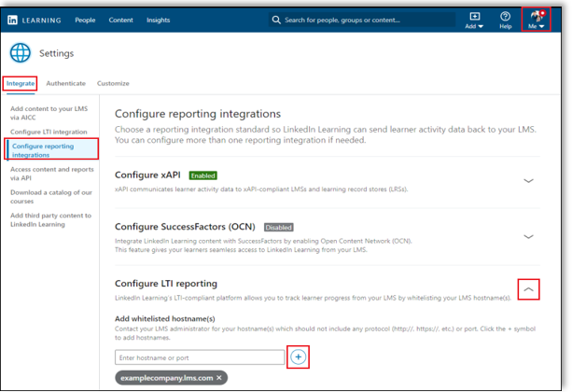Image resolution: width=572 pixels, height=392 pixels.
Task: Select Download a catalog of our courses
Action: [x=51, y=197]
